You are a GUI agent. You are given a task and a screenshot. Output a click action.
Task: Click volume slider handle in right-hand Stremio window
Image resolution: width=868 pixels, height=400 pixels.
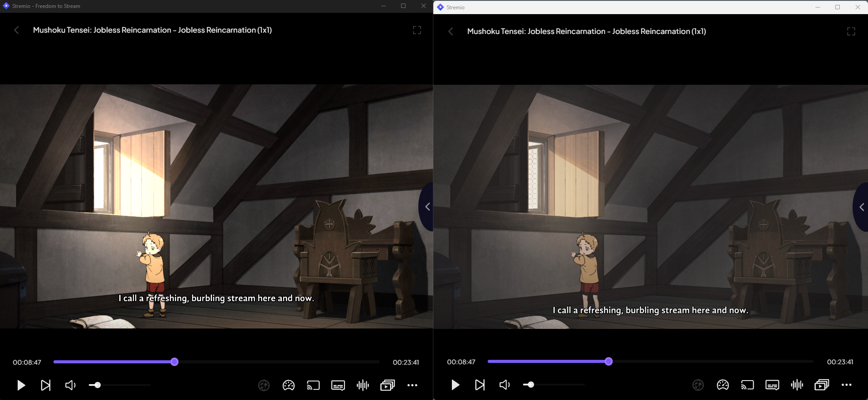(x=531, y=385)
